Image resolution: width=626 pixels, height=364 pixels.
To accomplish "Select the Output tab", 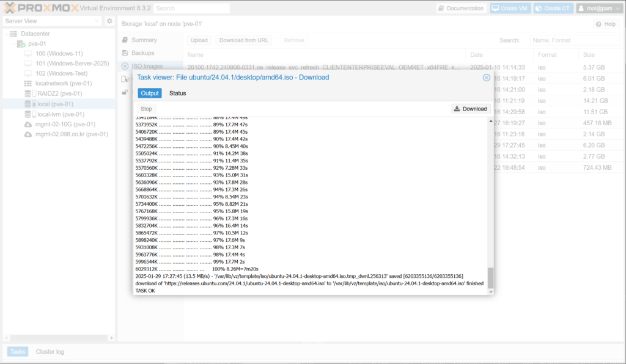I will [149, 93].
